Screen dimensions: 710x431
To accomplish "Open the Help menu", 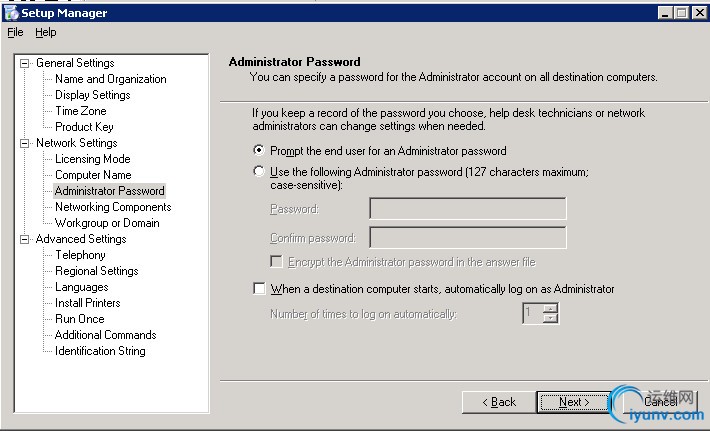I will coord(46,32).
